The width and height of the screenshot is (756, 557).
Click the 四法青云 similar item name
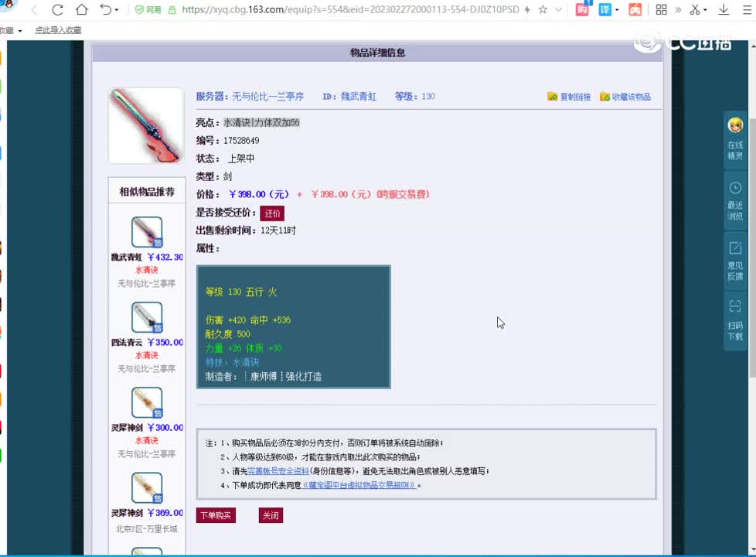126,343
